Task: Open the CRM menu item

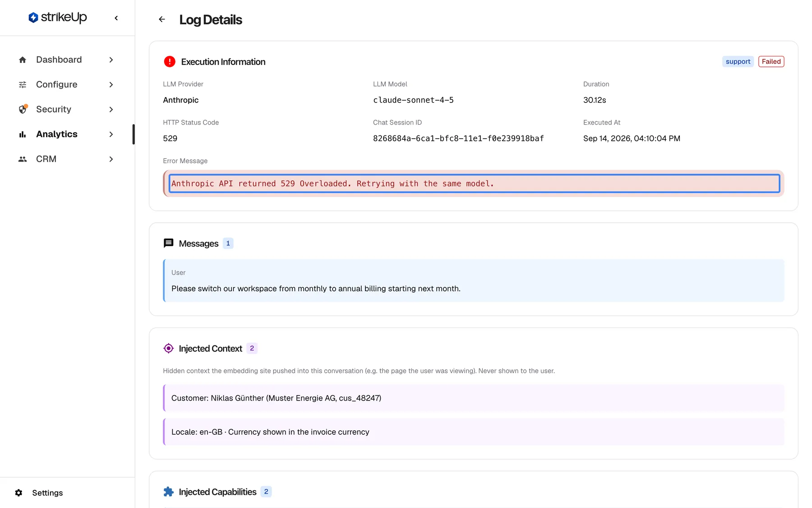Action: coord(67,159)
